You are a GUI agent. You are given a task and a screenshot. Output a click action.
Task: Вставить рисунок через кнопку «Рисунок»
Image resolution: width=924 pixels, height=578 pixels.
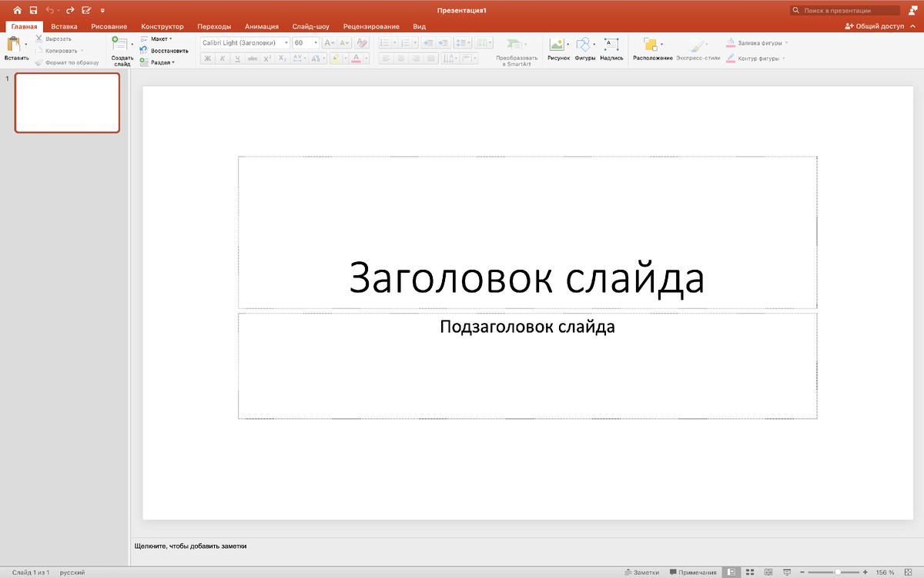pyautogui.click(x=557, y=48)
